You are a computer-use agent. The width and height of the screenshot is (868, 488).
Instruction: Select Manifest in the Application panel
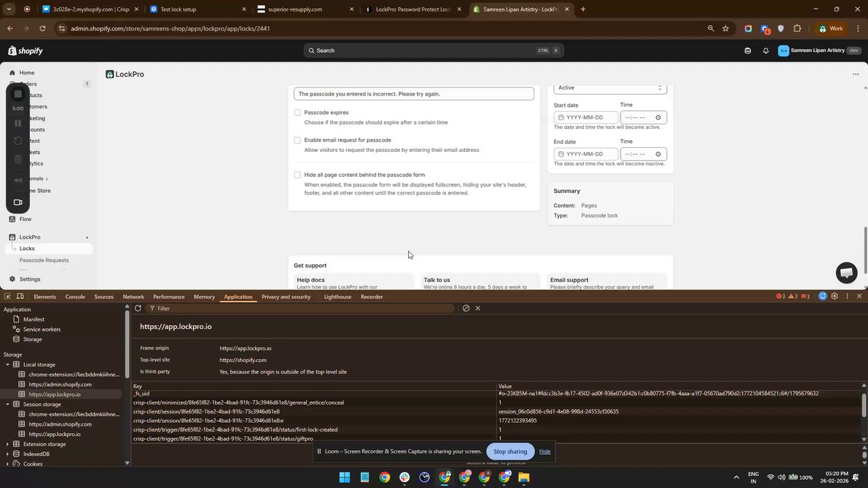34,319
